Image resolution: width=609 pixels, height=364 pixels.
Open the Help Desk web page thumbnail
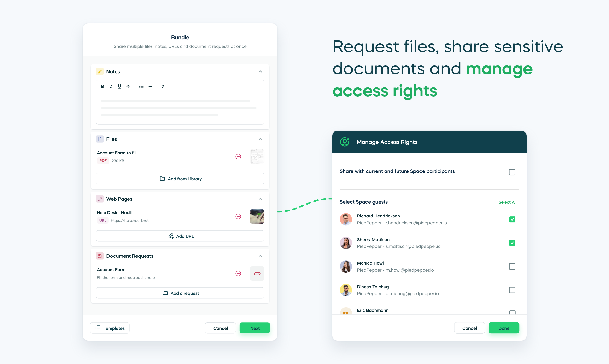point(257,216)
